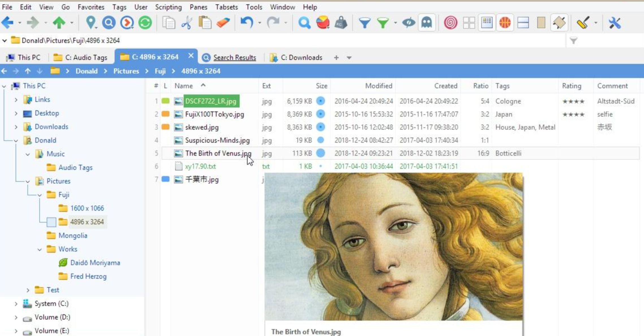Screen dimensions: 644x336
Task: Click the scissors Cut icon
Action: pyautogui.click(x=186, y=22)
